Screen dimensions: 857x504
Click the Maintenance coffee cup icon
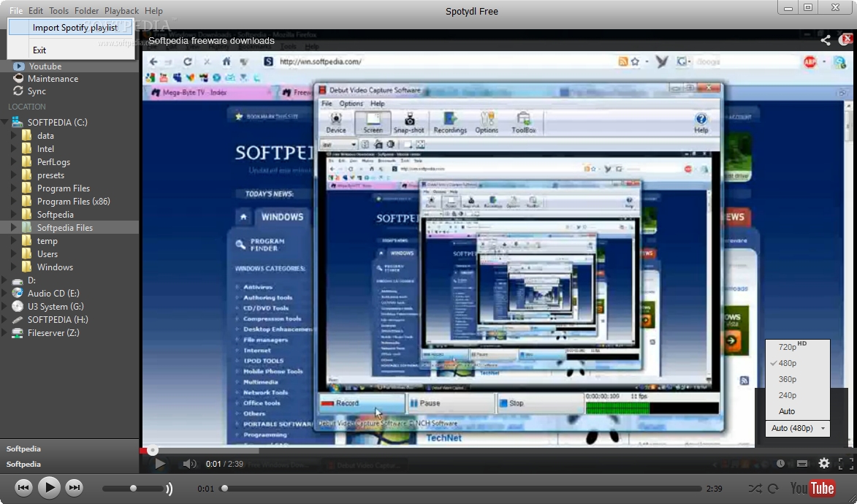point(18,79)
